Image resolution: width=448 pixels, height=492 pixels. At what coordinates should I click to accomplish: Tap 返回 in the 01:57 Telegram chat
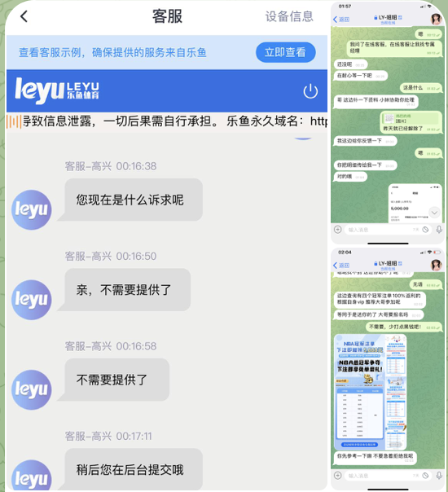pos(341,20)
